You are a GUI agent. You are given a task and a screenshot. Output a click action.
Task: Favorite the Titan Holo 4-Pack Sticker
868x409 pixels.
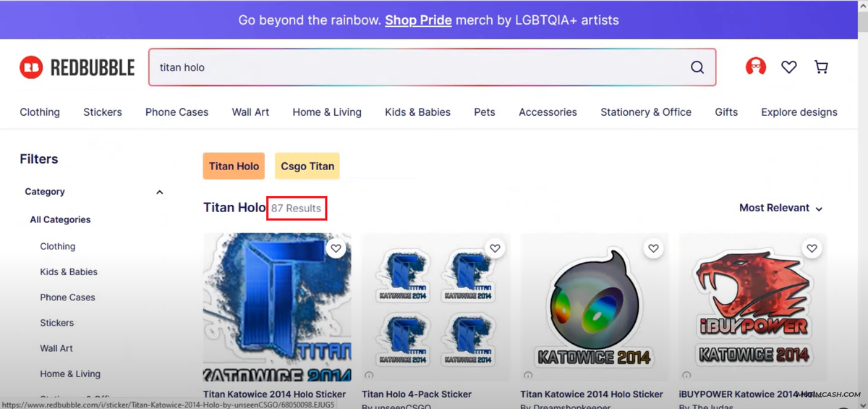tap(495, 248)
